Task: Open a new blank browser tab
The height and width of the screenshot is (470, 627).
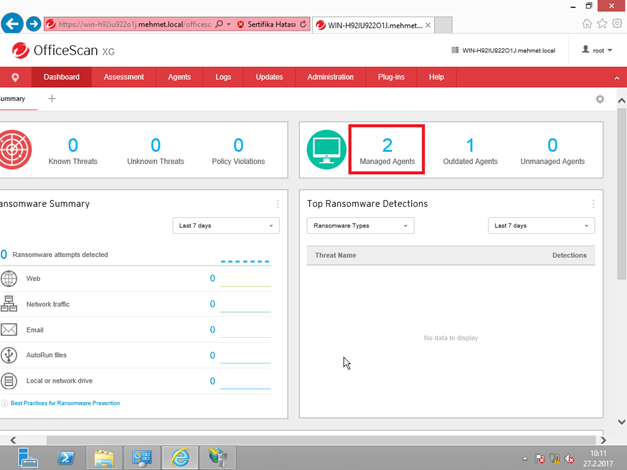Action: pos(443,25)
